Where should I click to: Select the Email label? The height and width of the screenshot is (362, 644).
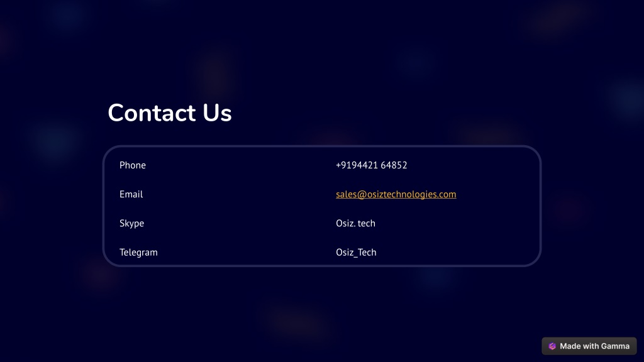click(x=131, y=194)
